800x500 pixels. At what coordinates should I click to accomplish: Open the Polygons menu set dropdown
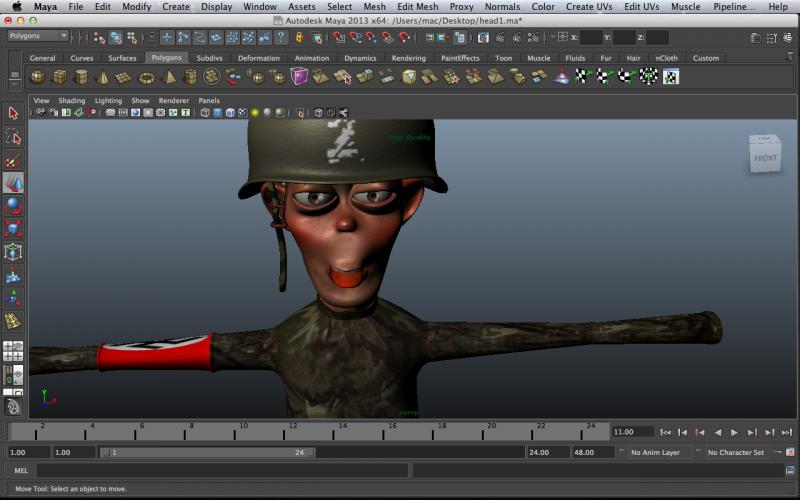click(x=37, y=36)
